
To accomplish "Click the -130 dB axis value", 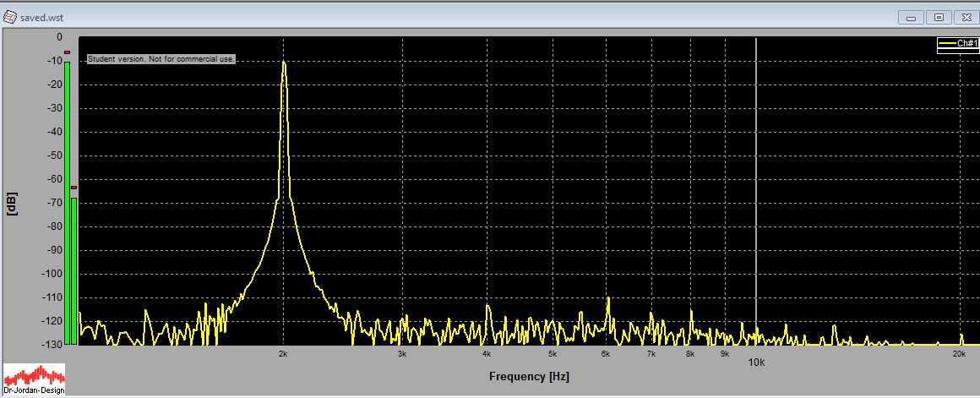I will point(52,344).
